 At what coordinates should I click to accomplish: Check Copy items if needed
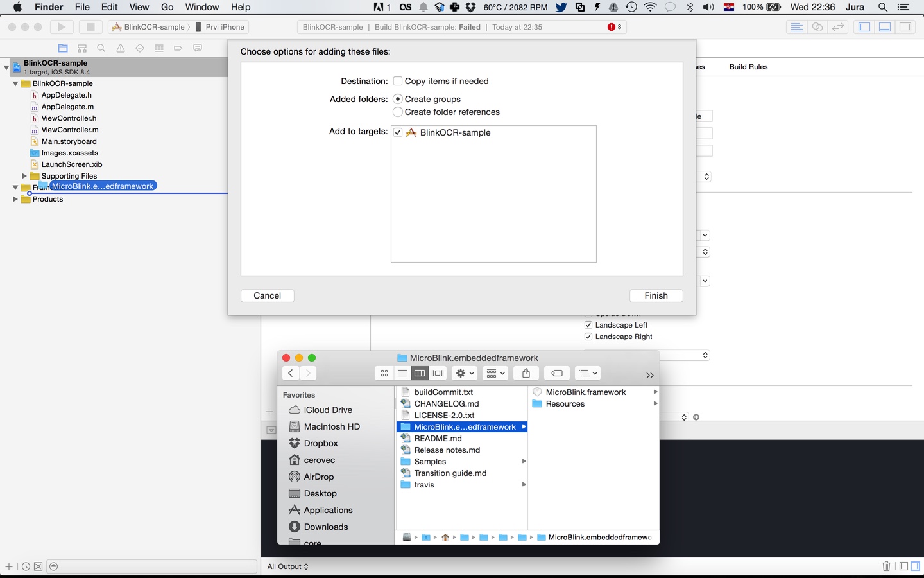tap(398, 81)
